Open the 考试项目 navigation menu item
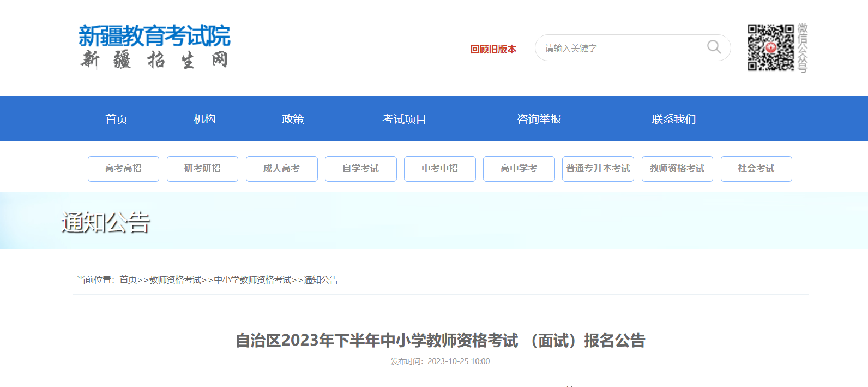The height and width of the screenshot is (387, 868). (x=404, y=119)
